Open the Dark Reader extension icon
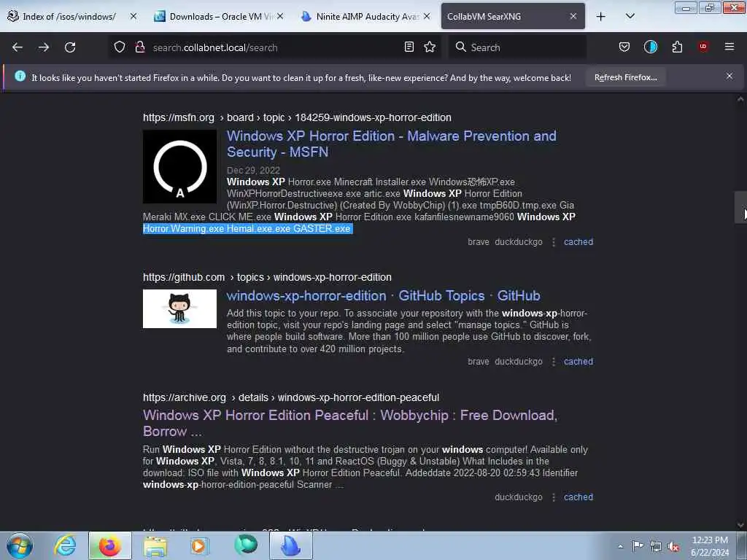This screenshot has height=560, width=747. [x=650, y=47]
